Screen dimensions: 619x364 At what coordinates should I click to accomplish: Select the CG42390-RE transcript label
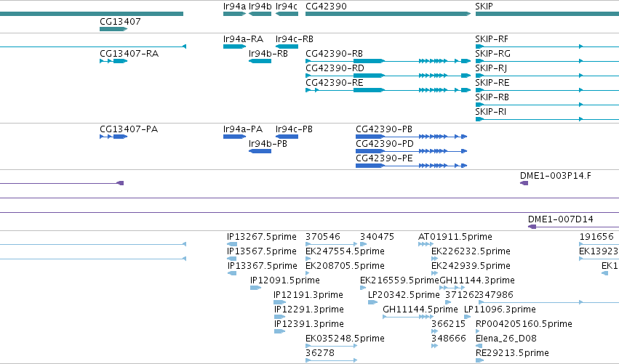(x=335, y=83)
